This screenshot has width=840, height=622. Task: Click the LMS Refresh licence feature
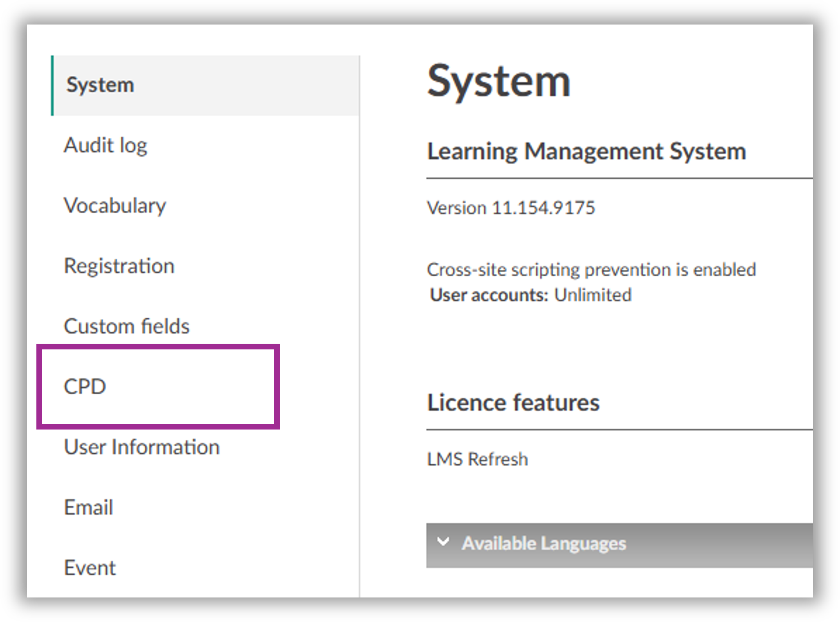[x=477, y=459]
